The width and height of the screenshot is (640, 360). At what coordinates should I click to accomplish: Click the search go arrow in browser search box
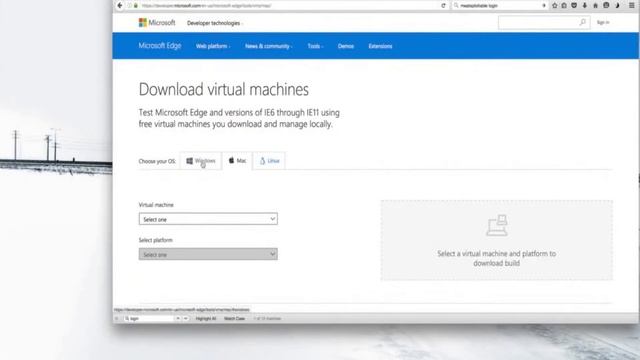[544, 6]
